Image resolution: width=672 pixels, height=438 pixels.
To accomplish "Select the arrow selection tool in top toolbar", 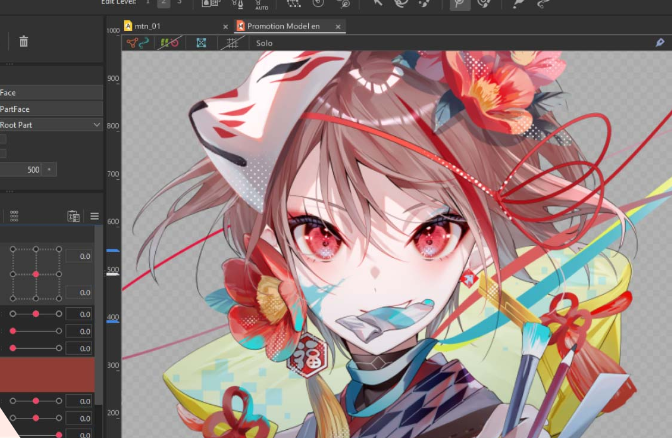I will 377,3.
